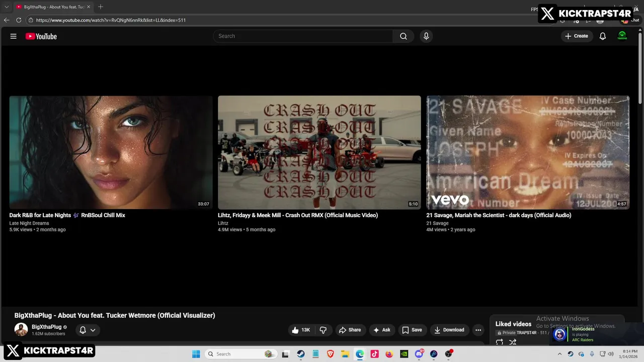The height and width of the screenshot is (362, 644).
Task: Toggle loop playlist in the Liked videos panel
Action: coord(500,342)
